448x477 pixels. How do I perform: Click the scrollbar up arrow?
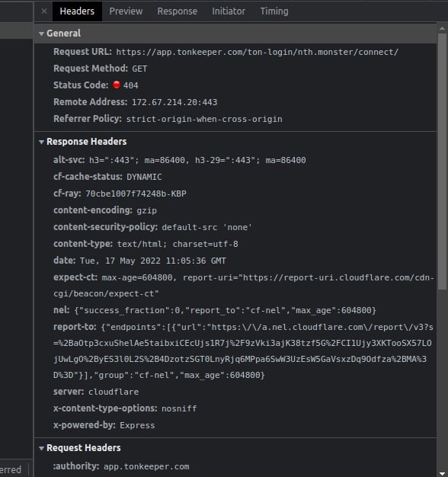[442, 28]
